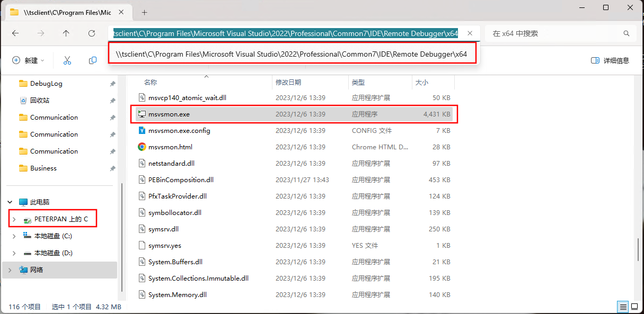Image resolution: width=644 pixels, height=314 pixels.
Task: Click the Cut scissors icon
Action: click(67, 60)
